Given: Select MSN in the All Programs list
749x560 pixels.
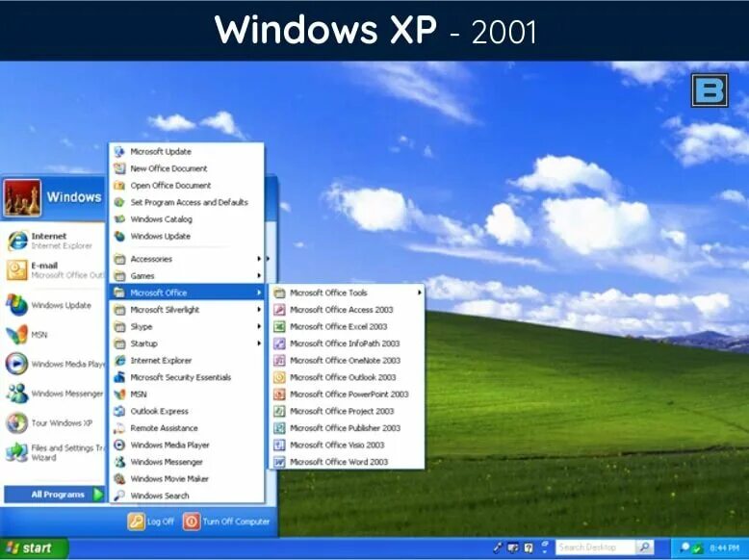Looking at the screenshot, I should coord(187,395).
